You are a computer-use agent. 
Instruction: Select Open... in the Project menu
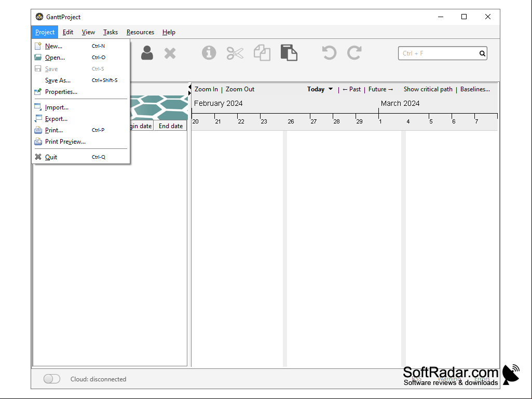[81, 58]
